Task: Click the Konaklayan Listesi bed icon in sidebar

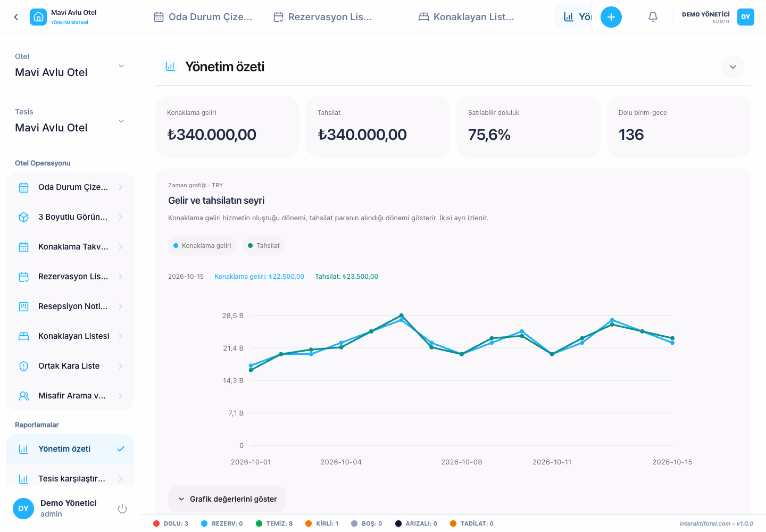Action: point(24,336)
